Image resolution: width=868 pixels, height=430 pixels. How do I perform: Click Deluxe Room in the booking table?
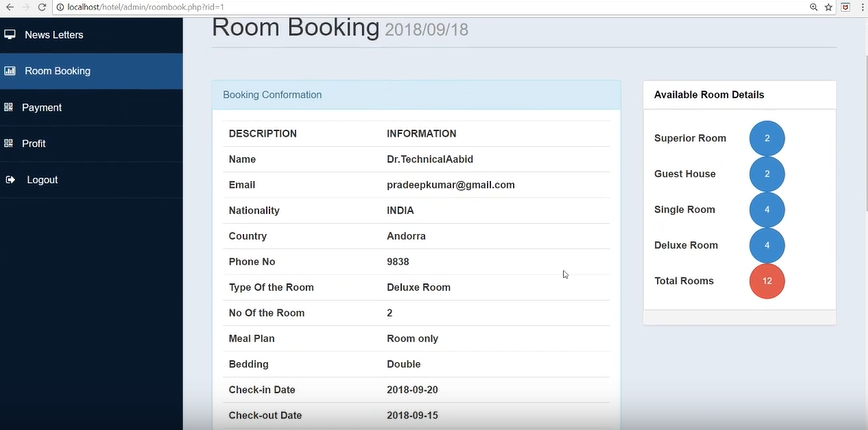[418, 287]
